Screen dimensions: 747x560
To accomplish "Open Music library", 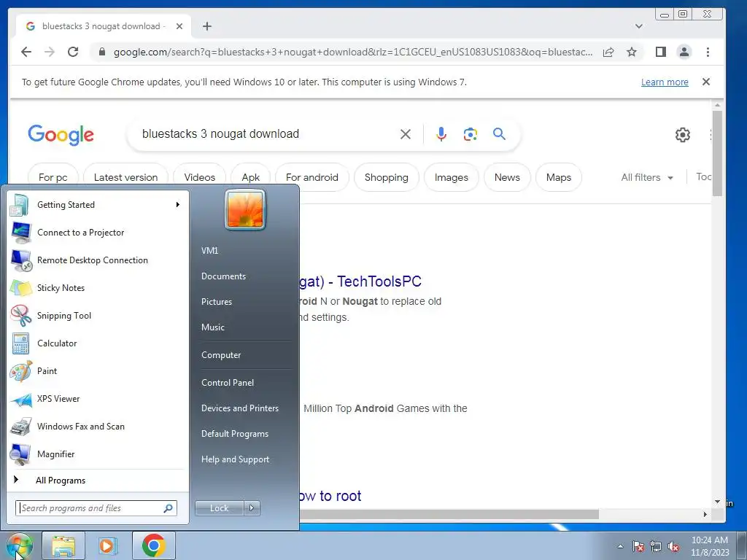I will tap(244, 327).
